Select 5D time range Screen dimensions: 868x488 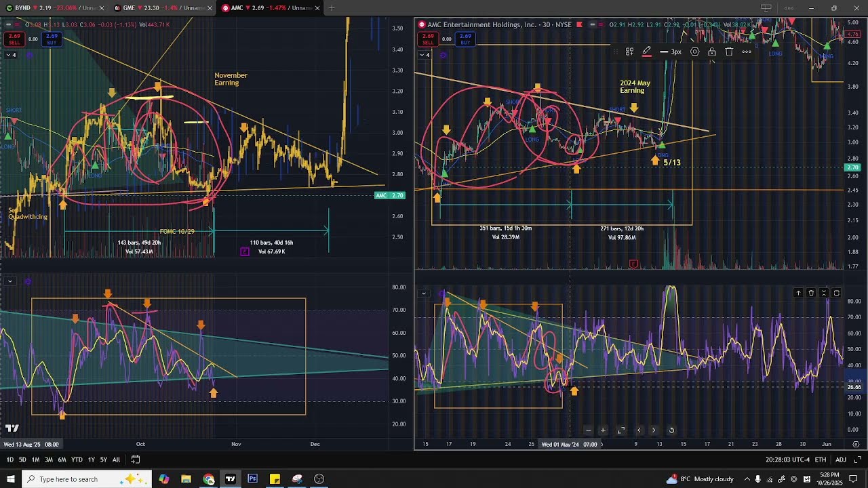pyautogui.click(x=22, y=460)
